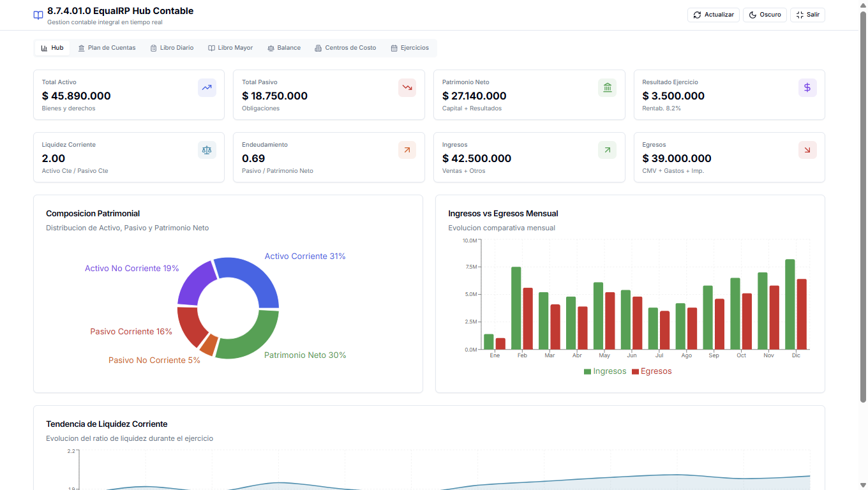Click the $ 45.890.000 Total Activo value

tap(77, 96)
